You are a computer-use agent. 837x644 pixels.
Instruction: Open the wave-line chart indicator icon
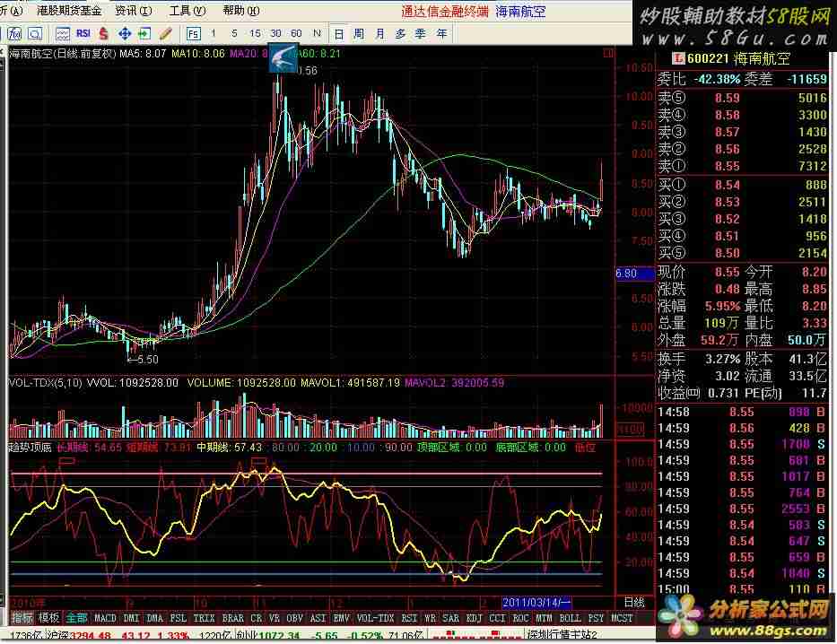(63, 34)
